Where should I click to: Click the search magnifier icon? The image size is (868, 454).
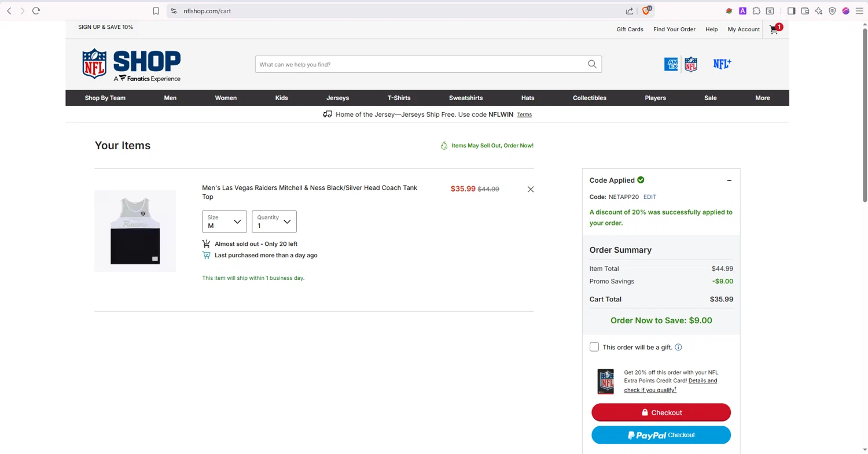click(x=592, y=64)
